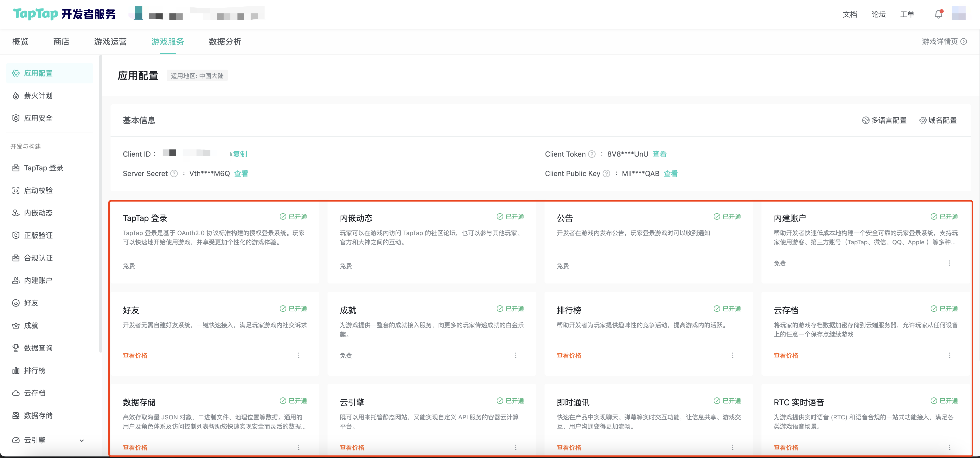The height and width of the screenshot is (458, 980).
Task: Switch to the 数据分析 tab
Action: click(x=225, y=41)
